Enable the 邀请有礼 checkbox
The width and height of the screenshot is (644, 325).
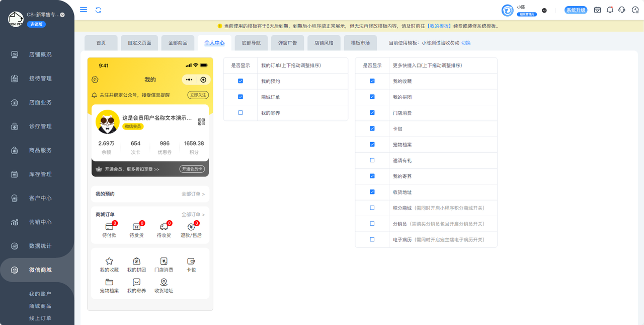coord(372,160)
